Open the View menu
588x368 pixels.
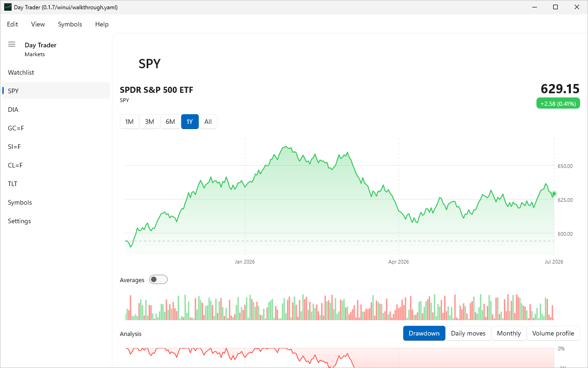tap(38, 24)
